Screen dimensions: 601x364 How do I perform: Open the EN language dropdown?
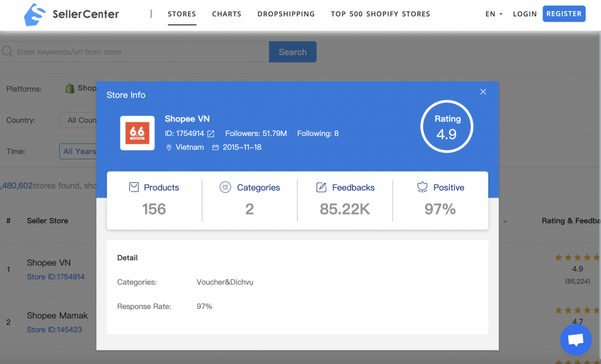point(494,14)
